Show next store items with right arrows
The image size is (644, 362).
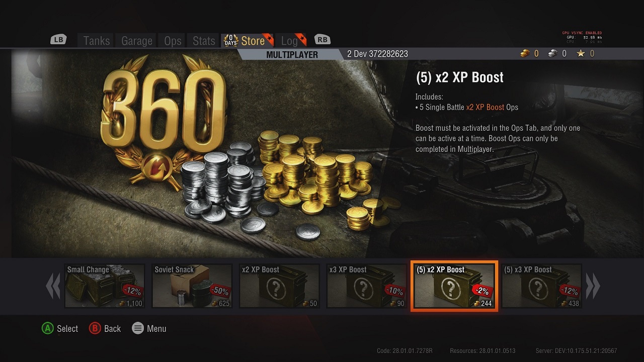pyautogui.click(x=593, y=286)
